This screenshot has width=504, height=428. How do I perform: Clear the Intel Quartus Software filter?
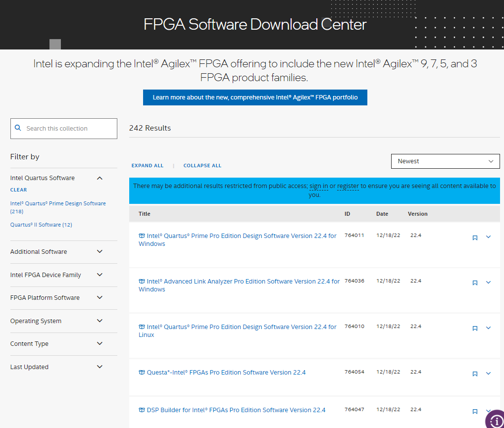[18, 190]
